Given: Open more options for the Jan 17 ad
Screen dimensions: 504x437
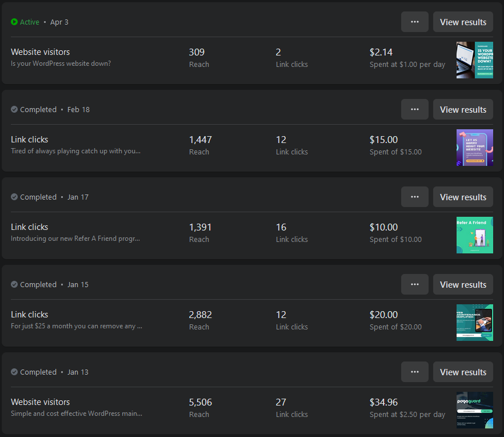Looking at the screenshot, I should click(x=415, y=197).
